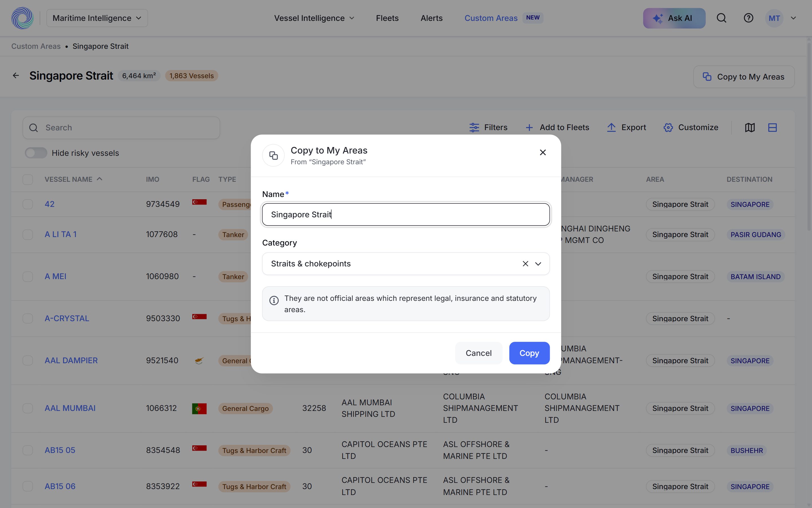Click the vessel Search field
The width and height of the screenshot is (812, 508).
pos(121,128)
